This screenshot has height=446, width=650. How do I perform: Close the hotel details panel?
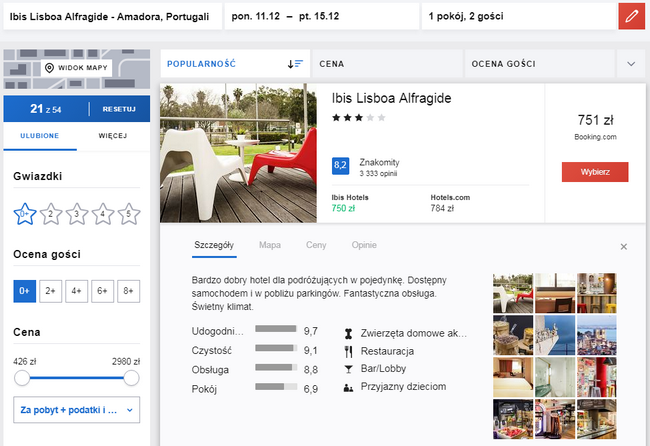623,246
